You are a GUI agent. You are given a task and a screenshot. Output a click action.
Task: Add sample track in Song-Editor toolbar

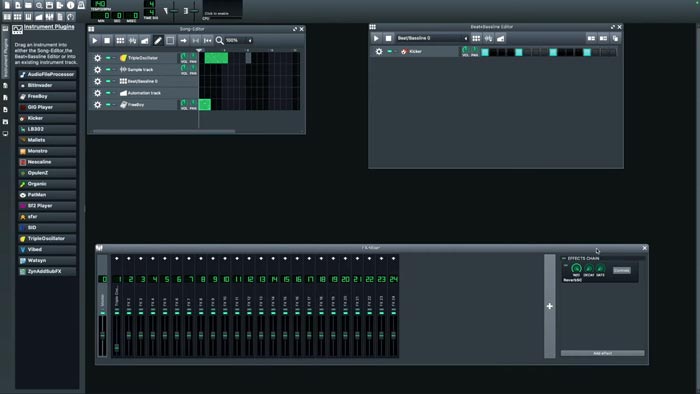click(133, 41)
